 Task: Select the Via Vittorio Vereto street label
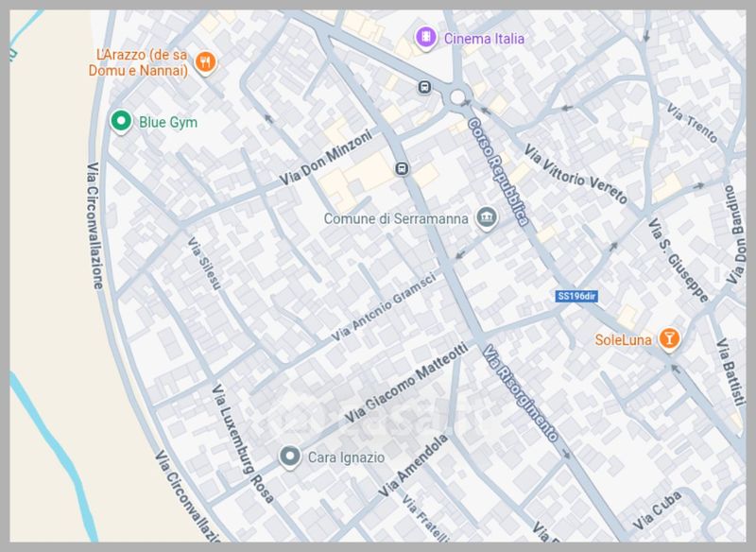click(576, 173)
